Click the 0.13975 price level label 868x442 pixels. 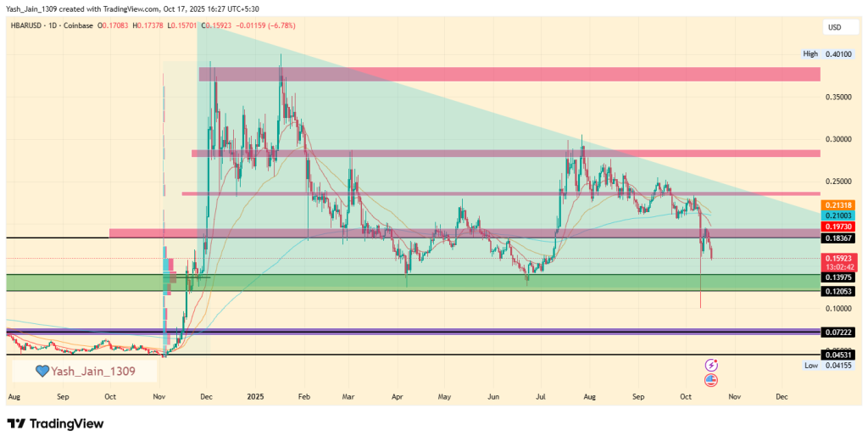pyautogui.click(x=838, y=277)
